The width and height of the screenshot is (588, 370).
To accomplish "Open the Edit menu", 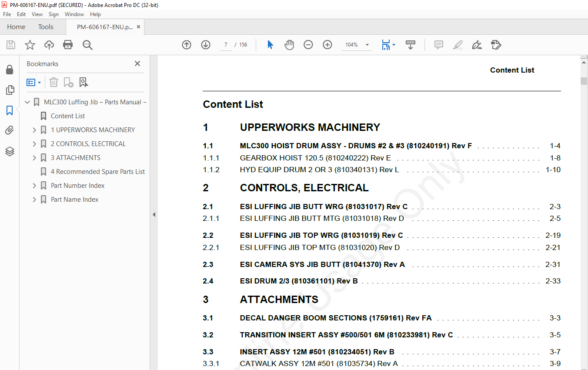I will 21,14.
